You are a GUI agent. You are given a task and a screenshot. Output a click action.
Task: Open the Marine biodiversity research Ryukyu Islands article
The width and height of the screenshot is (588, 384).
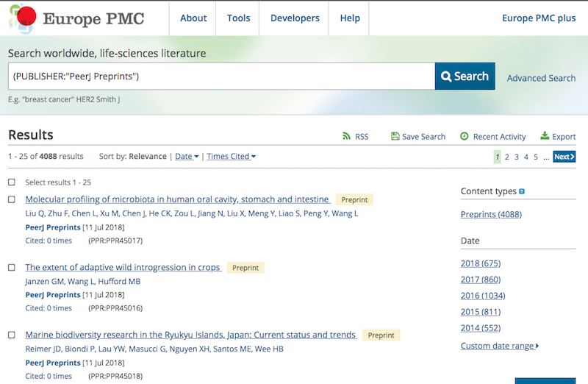(191, 335)
